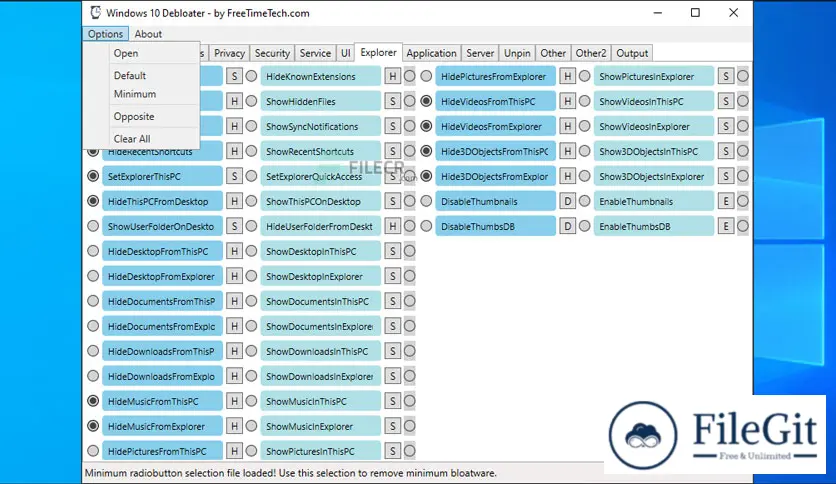This screenshot has width=836, height=484.
Task: Click the HideKnownExtensions button
Action: click(x=320, y=76)
